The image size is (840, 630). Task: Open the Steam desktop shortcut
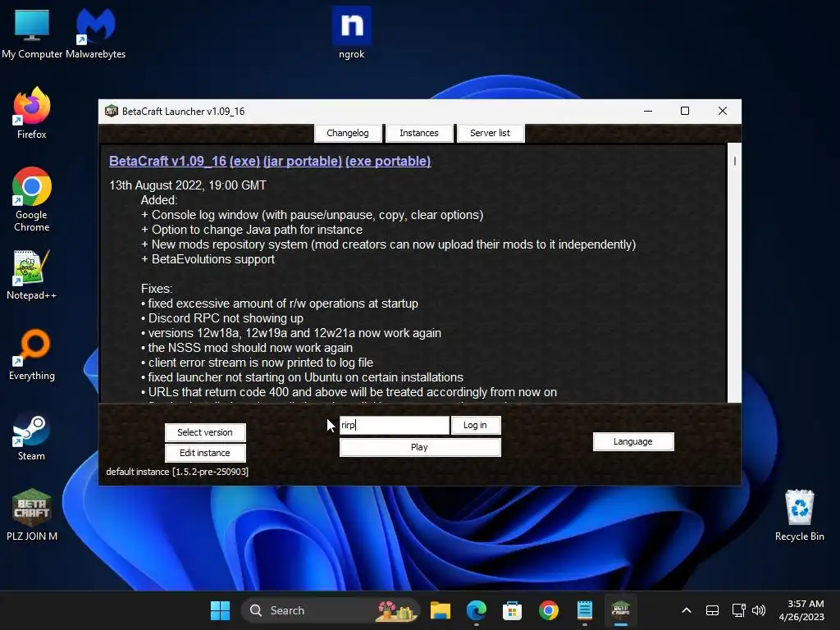point(32,435)
